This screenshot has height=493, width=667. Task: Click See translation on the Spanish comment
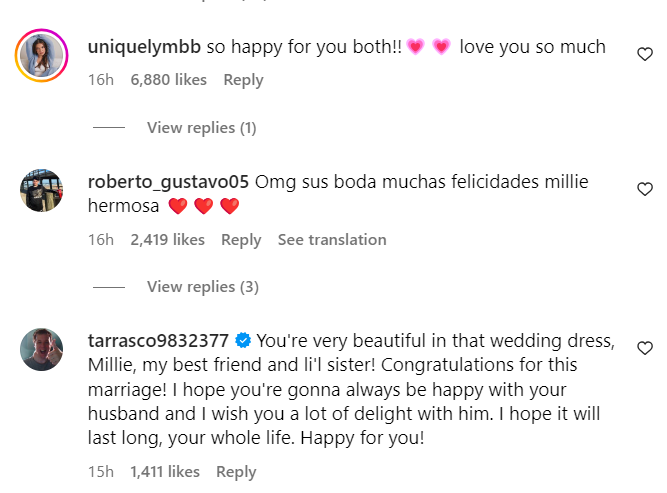(x=332, y=240)
